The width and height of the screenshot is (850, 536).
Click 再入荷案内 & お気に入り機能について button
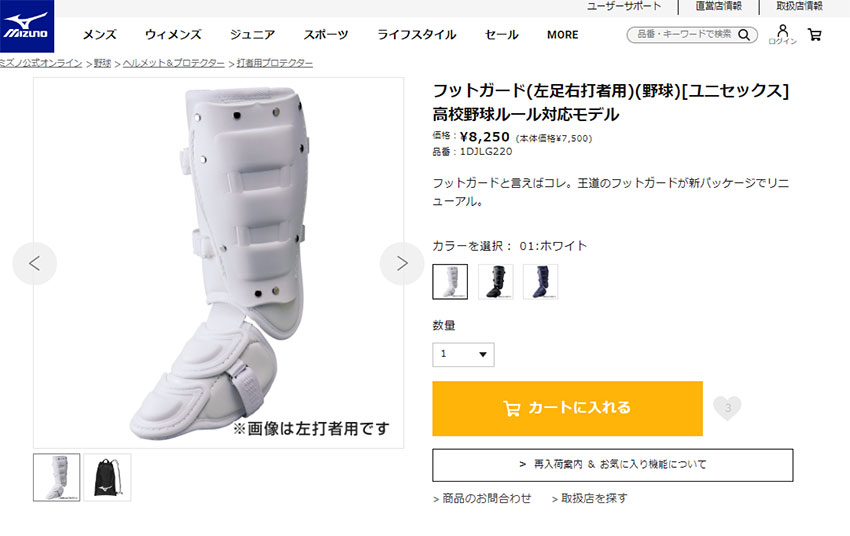tap(613, 465)
